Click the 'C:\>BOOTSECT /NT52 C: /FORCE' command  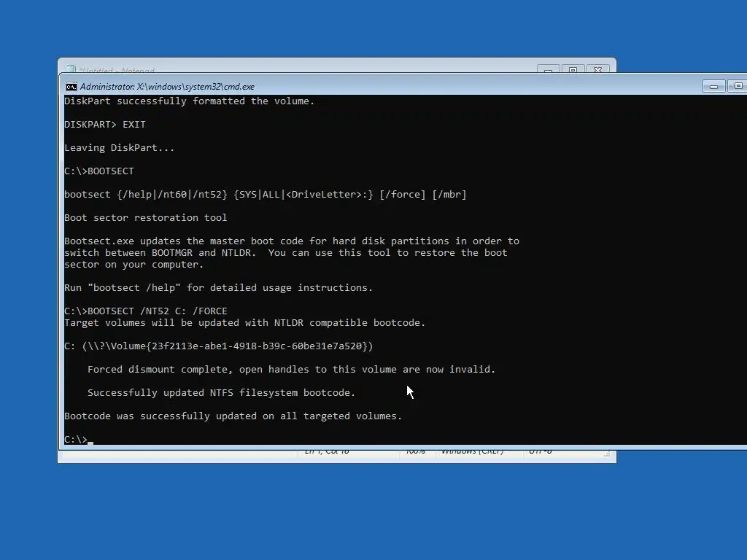coord(146,311)
